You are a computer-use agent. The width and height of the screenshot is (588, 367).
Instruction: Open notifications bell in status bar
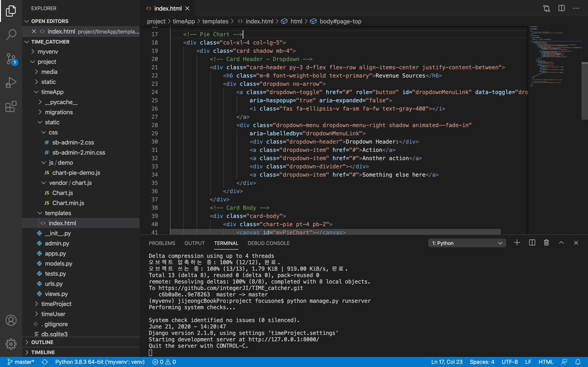[578, 362]
